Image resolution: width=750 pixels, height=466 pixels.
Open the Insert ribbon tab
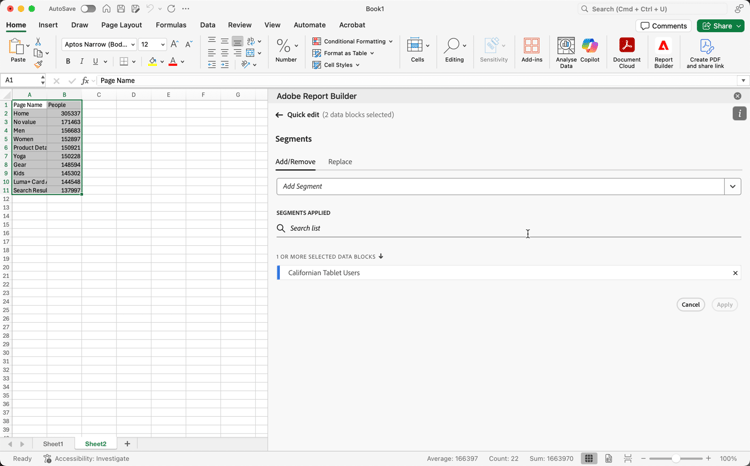(x=48, y=25)
